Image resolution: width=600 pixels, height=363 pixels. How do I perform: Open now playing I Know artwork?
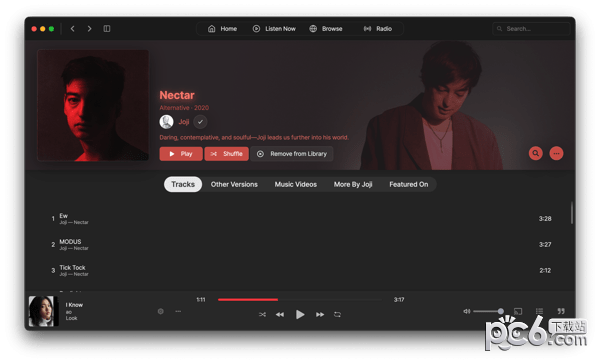coord(44,311)
